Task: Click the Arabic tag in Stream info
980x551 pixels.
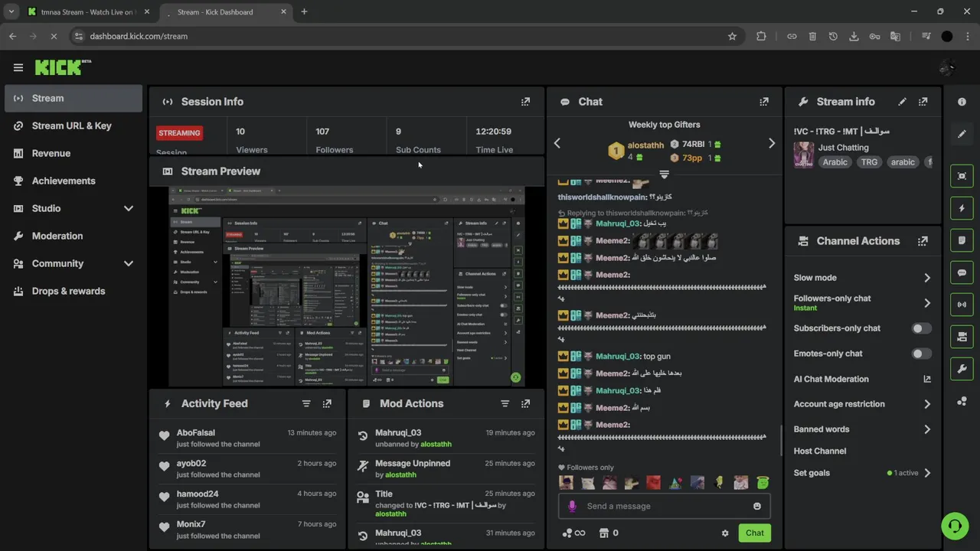Action: point(835,162)
